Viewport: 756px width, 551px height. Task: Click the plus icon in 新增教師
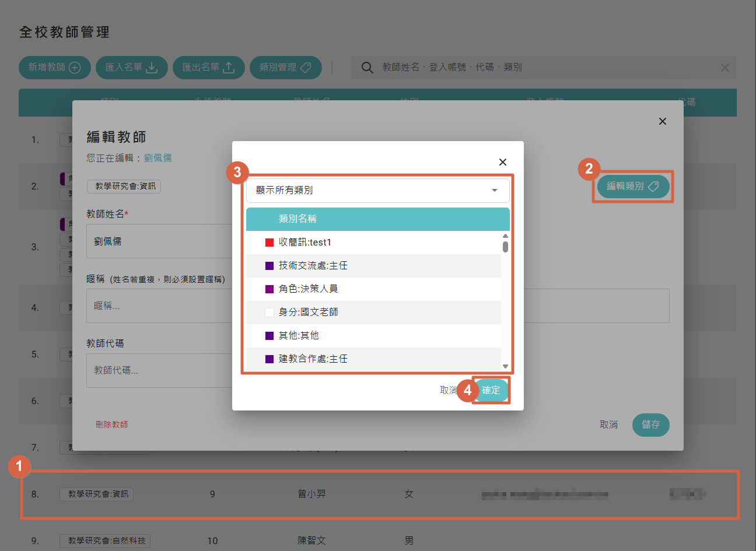[x=75, y=68]
